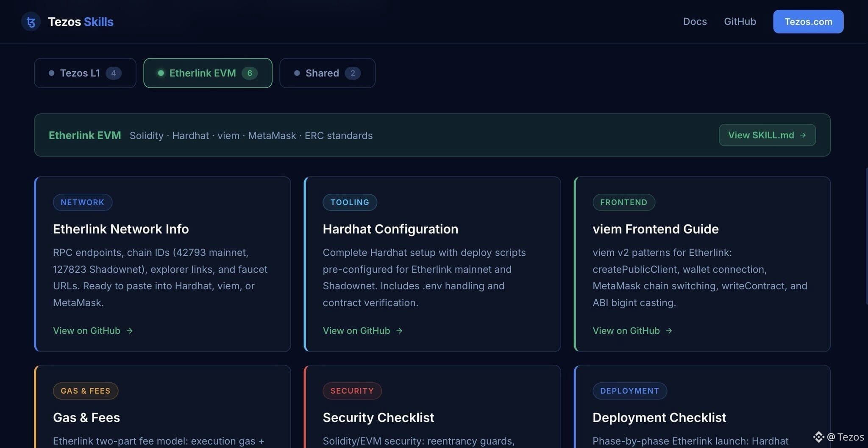868x448 pixels.
Task: Click the Gas & Fees description text
Action: (x=159, y=441)
